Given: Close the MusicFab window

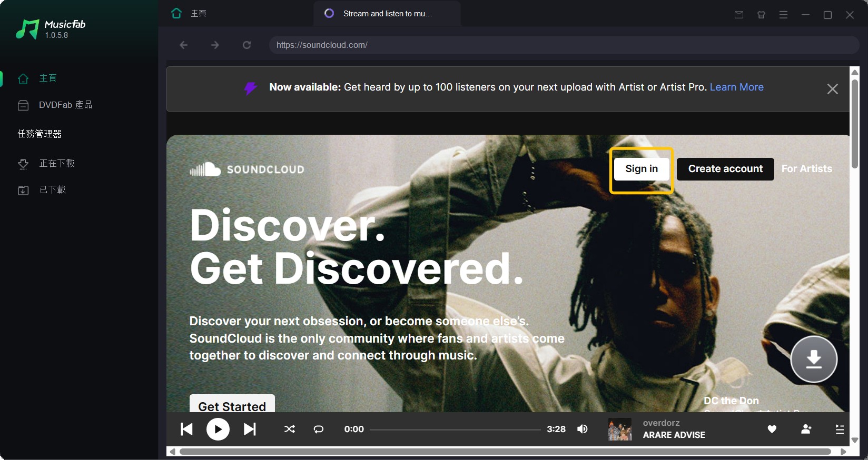Looking at the screenshot, I should 850,15.
